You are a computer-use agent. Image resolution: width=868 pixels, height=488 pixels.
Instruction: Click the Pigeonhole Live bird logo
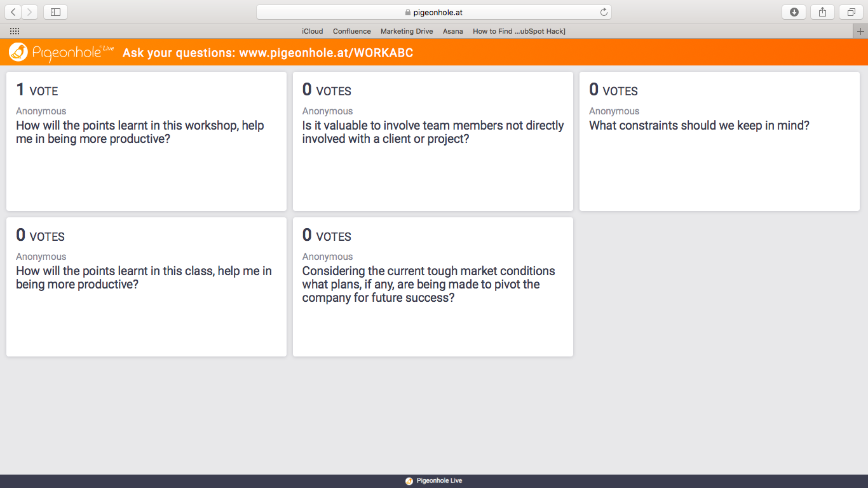point(18,53)
